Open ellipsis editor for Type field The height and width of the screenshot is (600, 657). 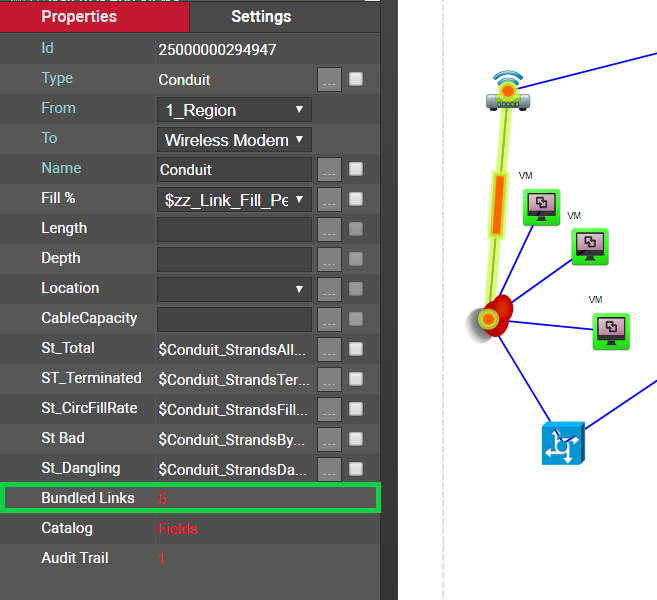(x=329, y=79)
